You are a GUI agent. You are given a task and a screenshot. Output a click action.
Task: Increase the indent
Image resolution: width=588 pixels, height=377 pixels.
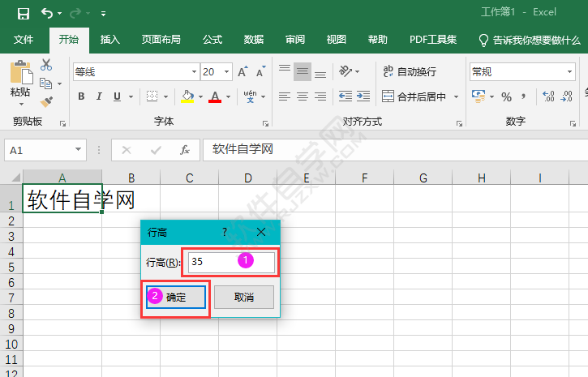363,96
